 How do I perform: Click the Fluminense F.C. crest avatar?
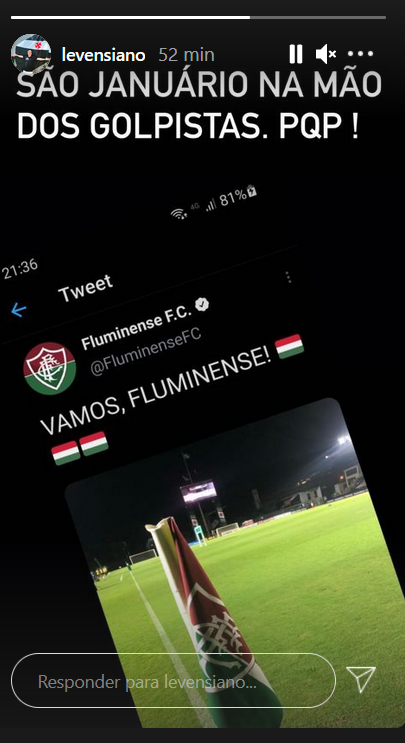[50, 368]
